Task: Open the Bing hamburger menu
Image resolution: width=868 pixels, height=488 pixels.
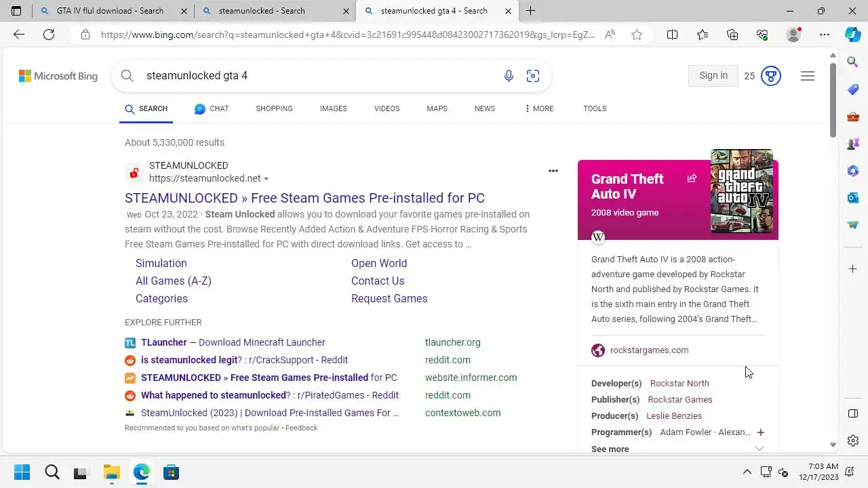Action: coord(807,76)
